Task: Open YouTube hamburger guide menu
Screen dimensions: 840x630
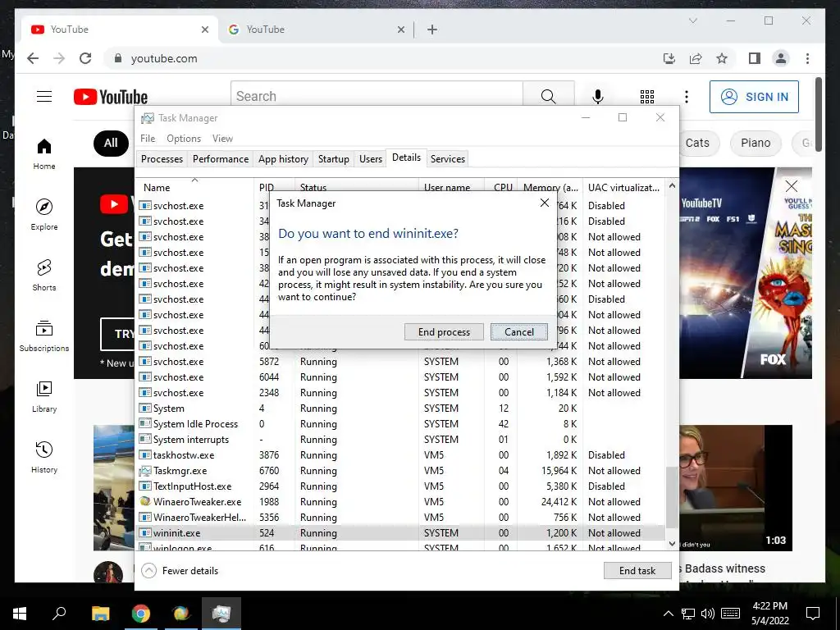Action: click(x=44, y=97)
